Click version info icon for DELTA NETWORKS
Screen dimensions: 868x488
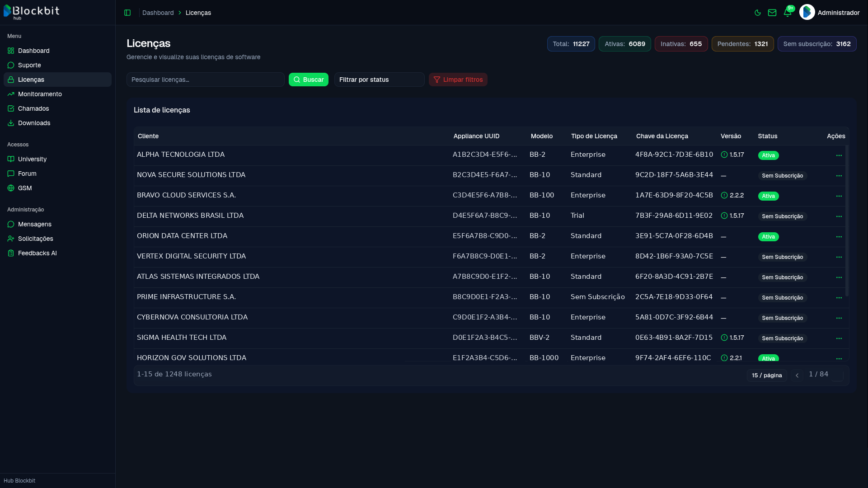724,216
